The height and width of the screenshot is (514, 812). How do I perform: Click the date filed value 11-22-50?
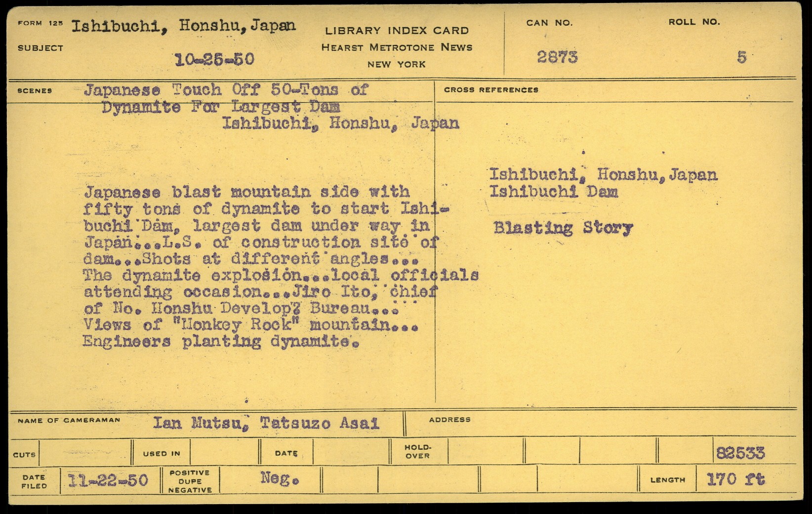pos(108,480)
